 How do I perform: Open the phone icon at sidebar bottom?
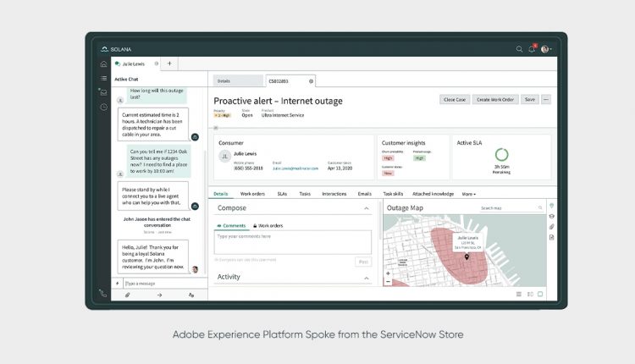coord(102,294)
